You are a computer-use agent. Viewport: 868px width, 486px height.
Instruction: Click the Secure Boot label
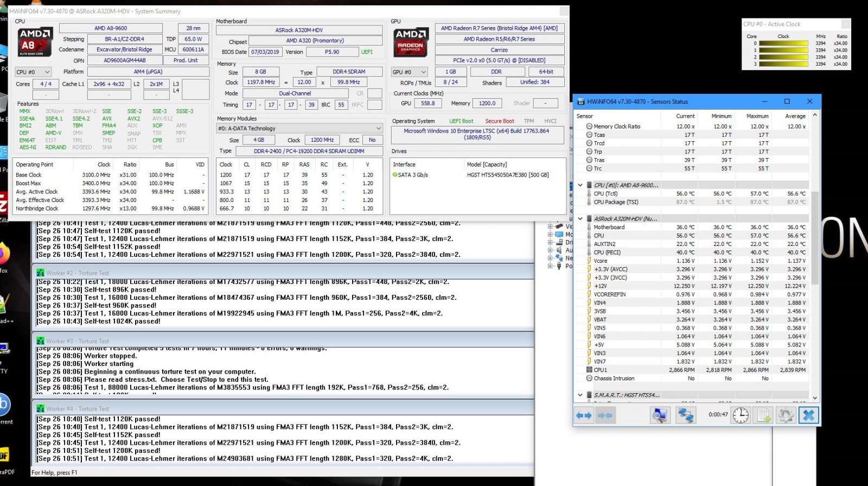pyautogui.click(x=500, y=121)
